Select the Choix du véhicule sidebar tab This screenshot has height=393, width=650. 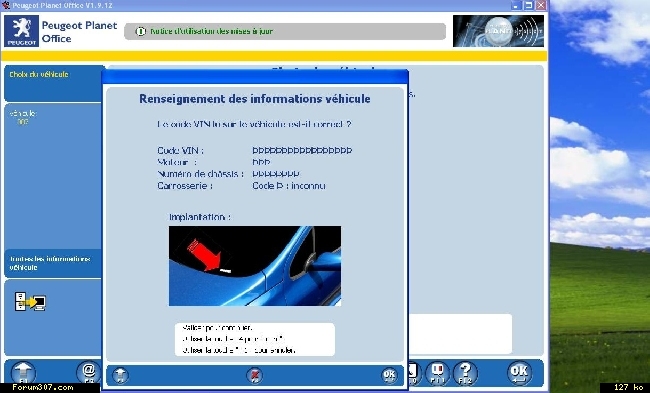[x=54, y=83]
